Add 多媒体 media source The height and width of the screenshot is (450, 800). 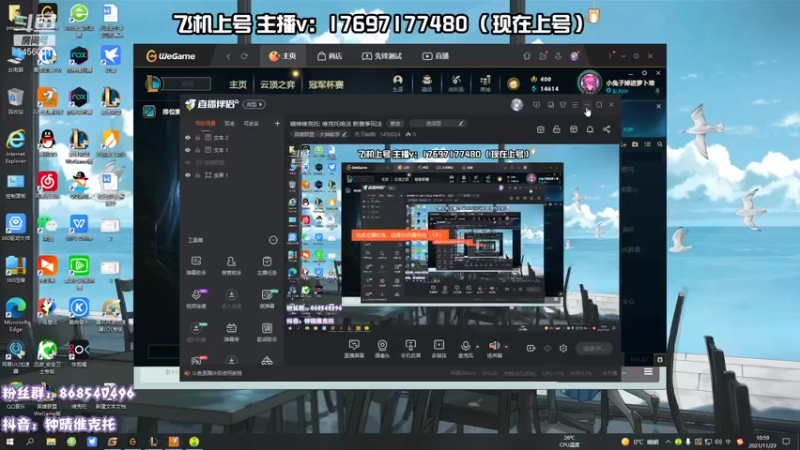point(439,349)
